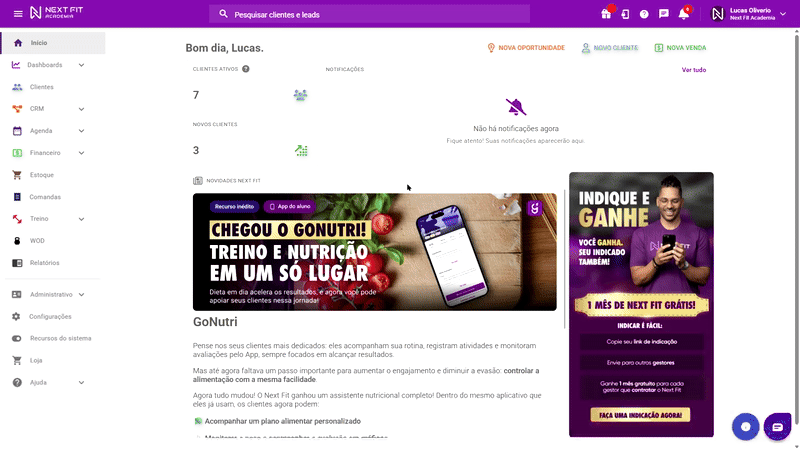Screen dimensions: 800x450
Task: Open the chat messages icon in header
Action: (x=663, y=14)
